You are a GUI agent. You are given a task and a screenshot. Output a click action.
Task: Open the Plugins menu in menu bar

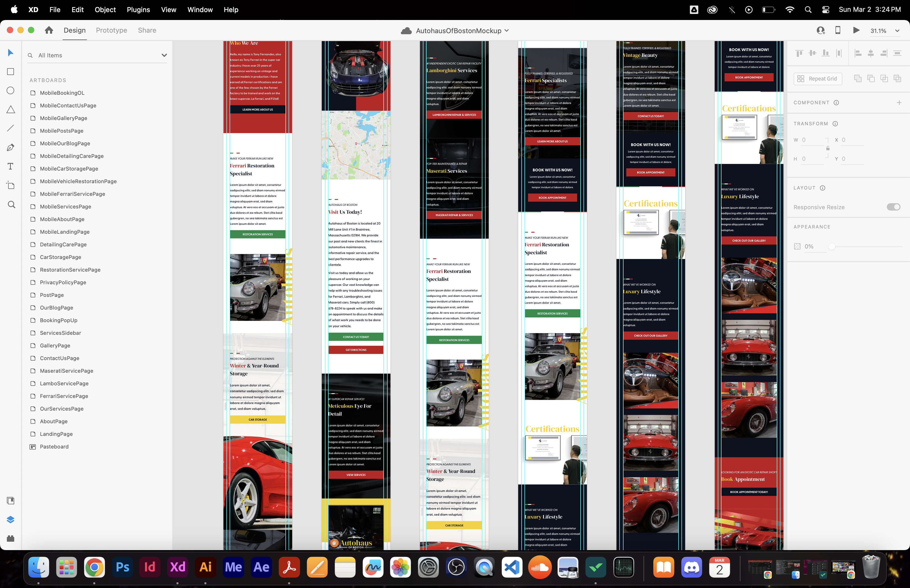click(138, 9)
